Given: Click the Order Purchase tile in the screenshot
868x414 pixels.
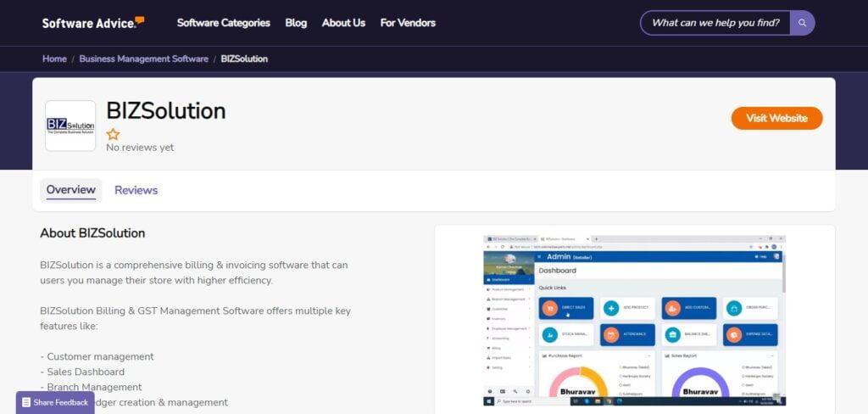Looking at the screenshot, I should pyautogui.click(x=750, y=308).
